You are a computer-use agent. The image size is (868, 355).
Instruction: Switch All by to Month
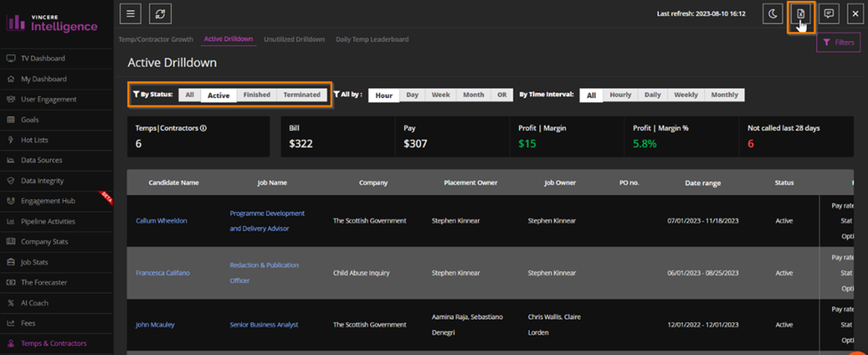click(474, 95)
